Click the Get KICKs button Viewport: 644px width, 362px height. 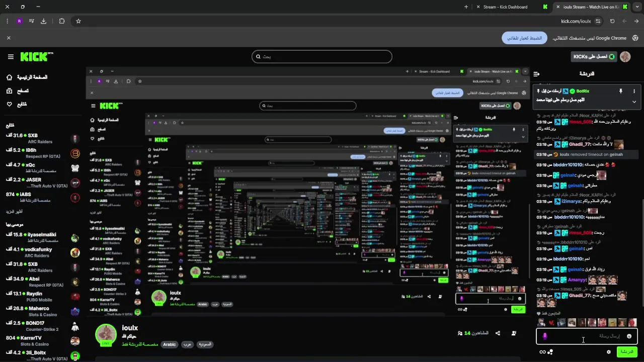click(594, 57)
